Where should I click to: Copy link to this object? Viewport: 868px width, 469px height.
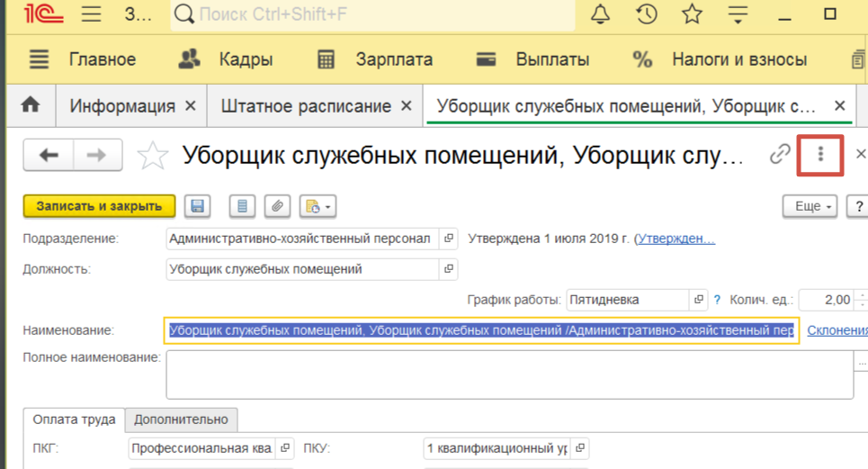pyautogui.click(x=780, y=154)
